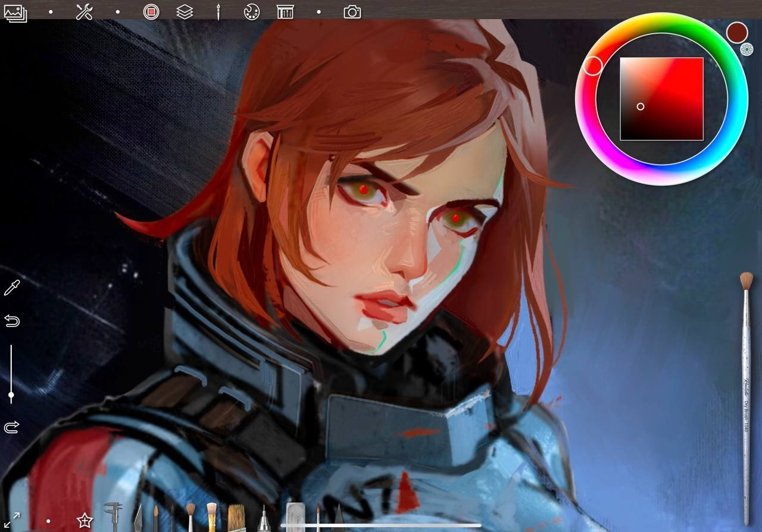Add favorite with the star plus icon
This screenshot has height=532, width=762.
pyautogui.click(x=85, y=521)
